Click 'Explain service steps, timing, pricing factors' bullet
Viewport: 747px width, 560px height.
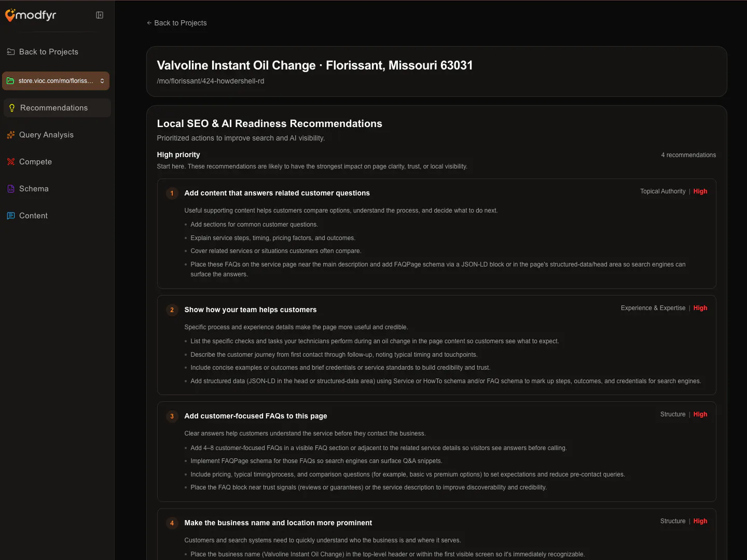point(273,238)
